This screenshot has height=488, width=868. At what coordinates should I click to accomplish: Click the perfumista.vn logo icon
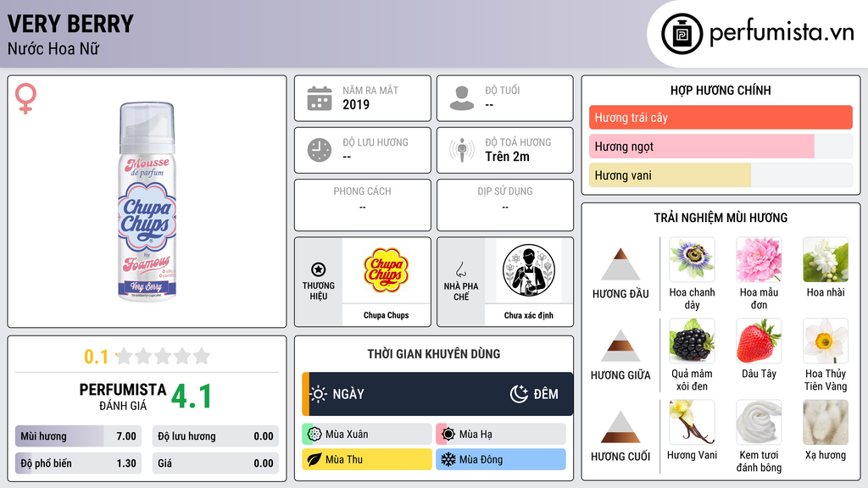(x=682, y=34)
